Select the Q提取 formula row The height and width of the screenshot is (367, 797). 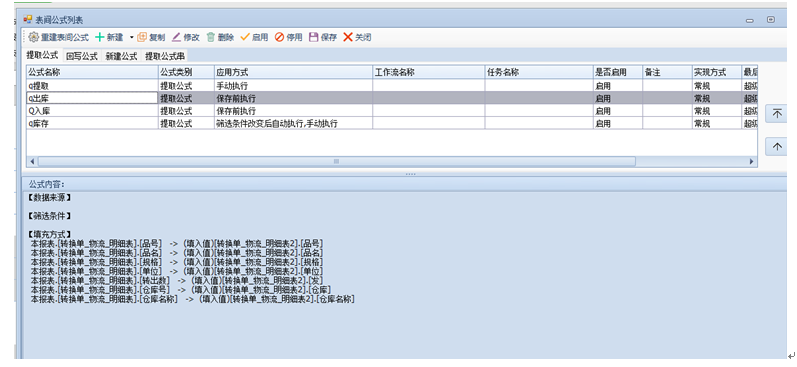[392, 85]
